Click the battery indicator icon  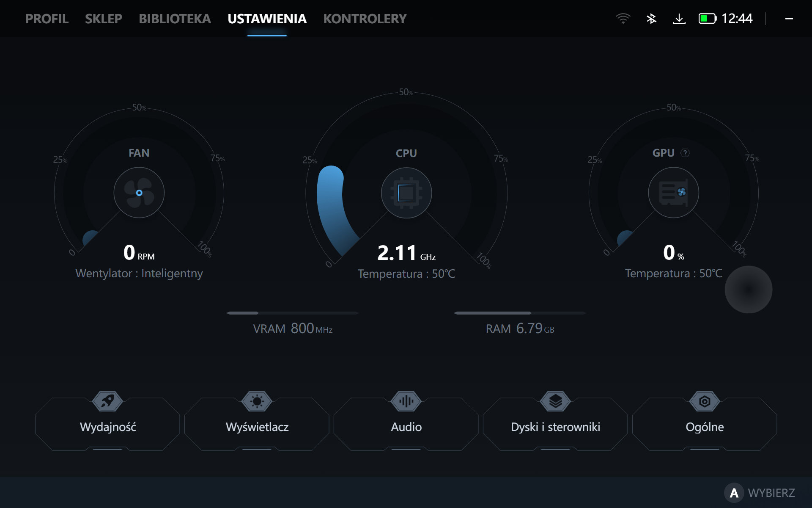707,19
